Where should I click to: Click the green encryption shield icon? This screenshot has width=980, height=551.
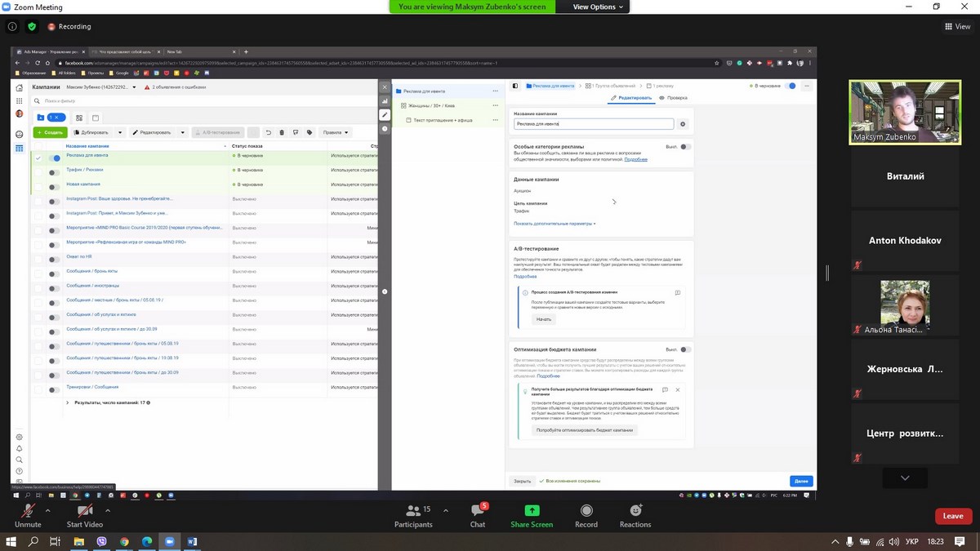tap(32, 26)
